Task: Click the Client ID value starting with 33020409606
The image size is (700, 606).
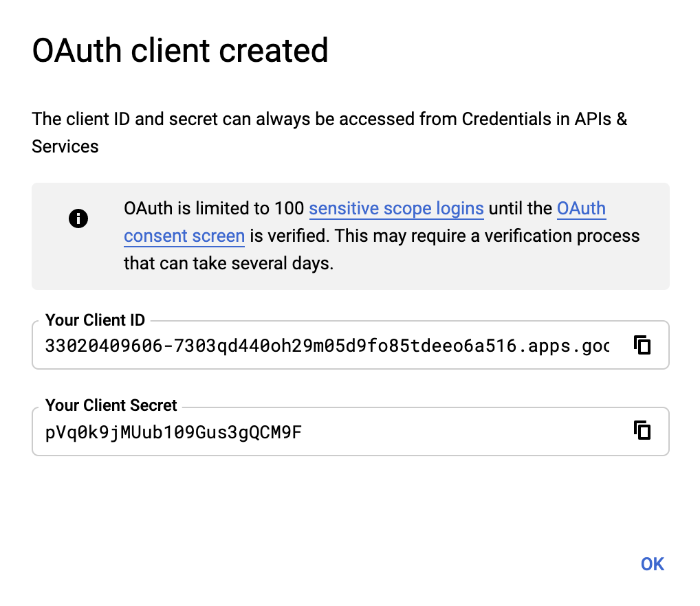Action: tap(275, 346)
